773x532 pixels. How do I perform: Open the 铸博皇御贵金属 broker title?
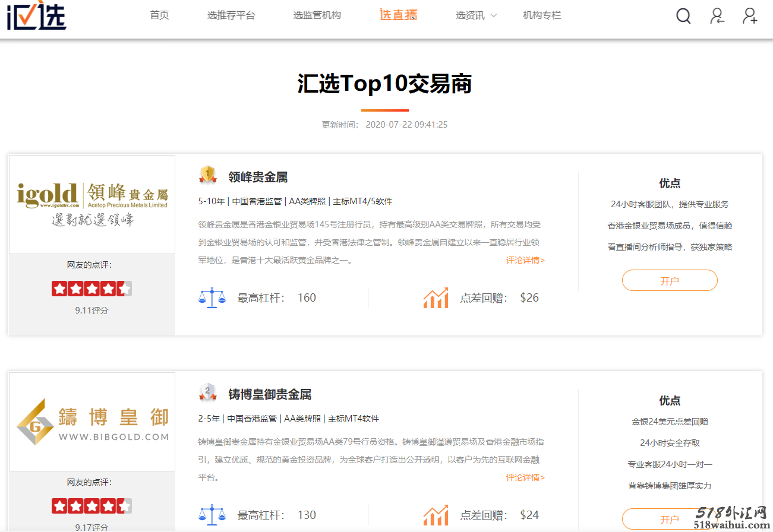(x=270, y=394)
